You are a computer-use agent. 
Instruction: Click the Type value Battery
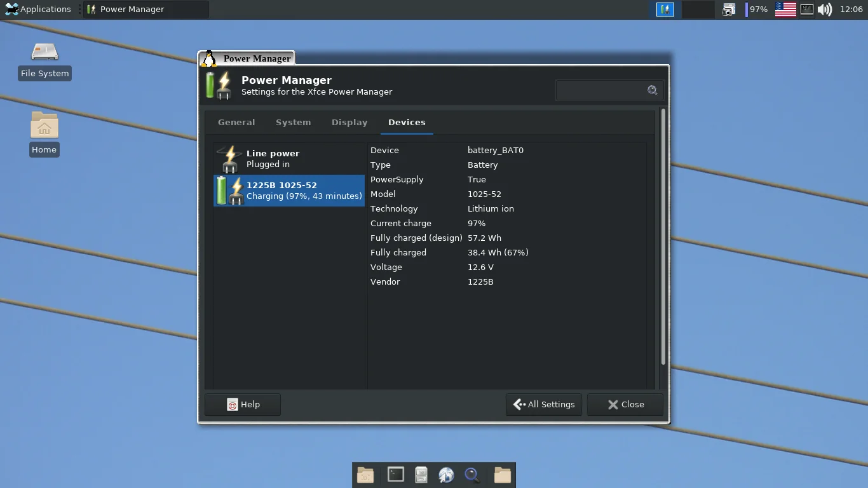coord(483,165)
